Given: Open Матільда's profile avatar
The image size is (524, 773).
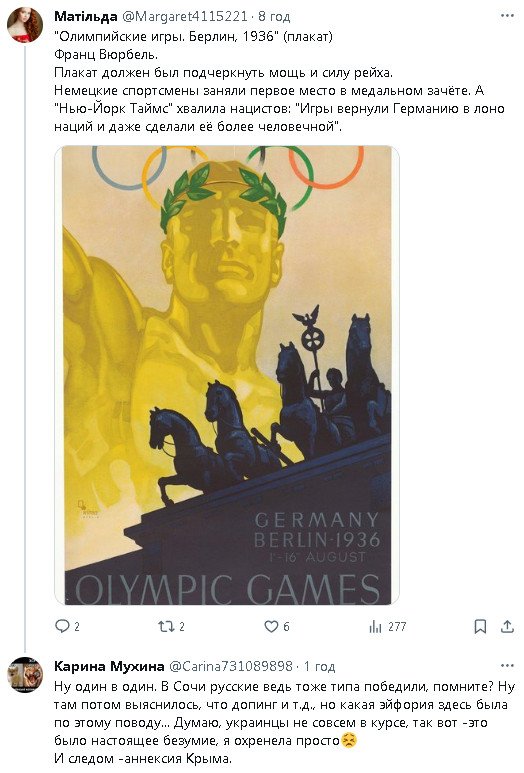Looking at the screenshot, I should tap(25, 25).
